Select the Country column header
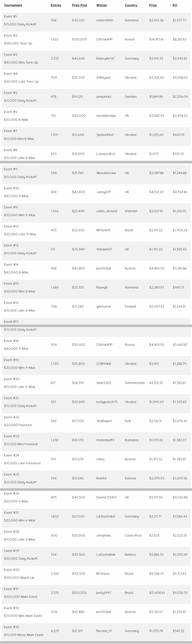Viewport: 192px width, 644px height. [x=131, y=5]
